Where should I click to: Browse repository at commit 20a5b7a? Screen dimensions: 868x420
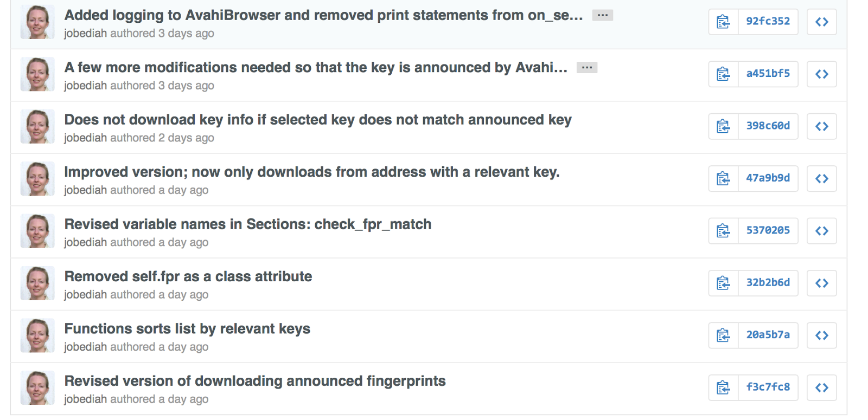pyautogui.click(x=822, y=335)
